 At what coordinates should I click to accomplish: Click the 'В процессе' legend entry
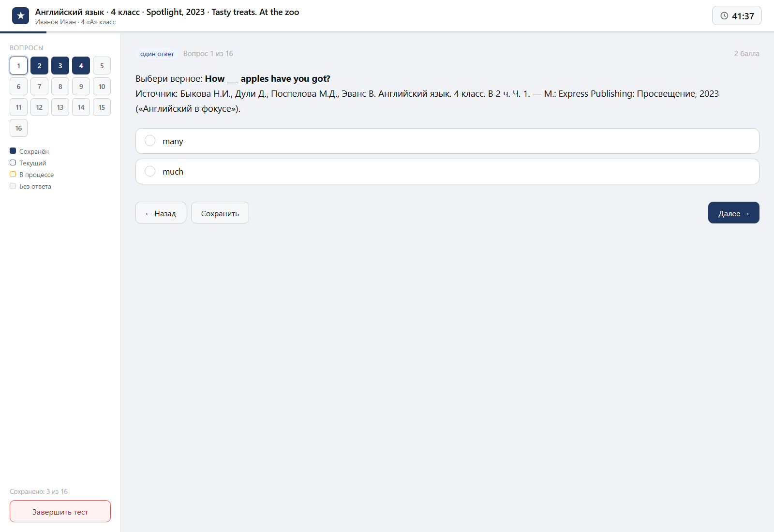32,175
